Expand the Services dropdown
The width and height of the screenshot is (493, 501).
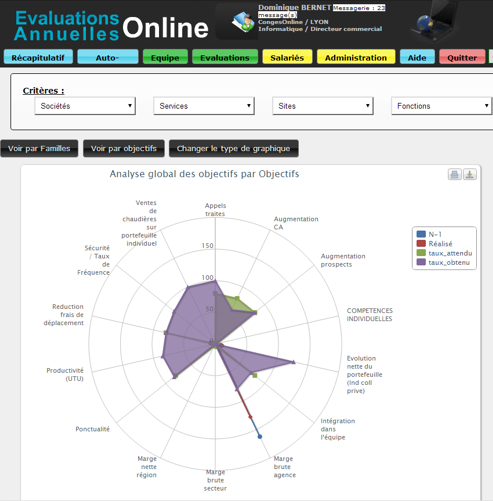[x=204, y=106]
